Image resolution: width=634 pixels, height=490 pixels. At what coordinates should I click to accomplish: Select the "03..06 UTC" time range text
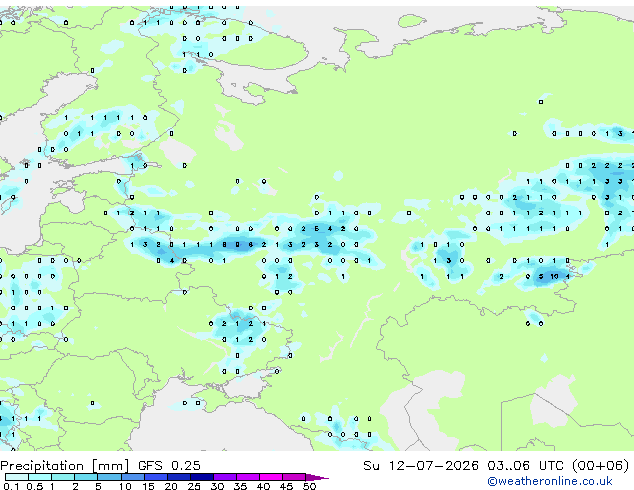click(525, 466)
